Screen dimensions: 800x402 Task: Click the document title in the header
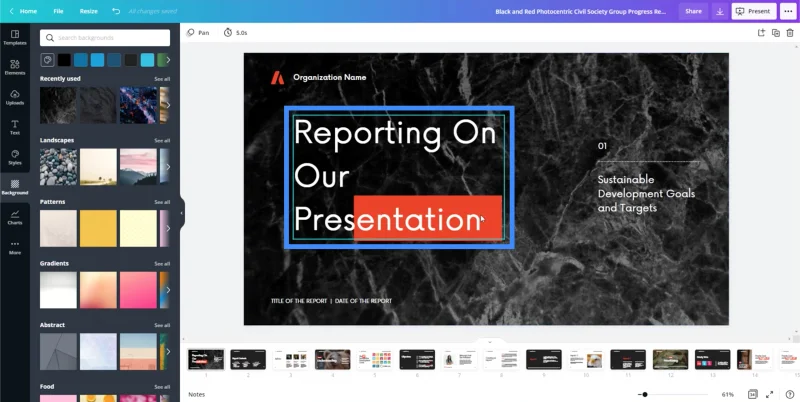click(581, 11)
